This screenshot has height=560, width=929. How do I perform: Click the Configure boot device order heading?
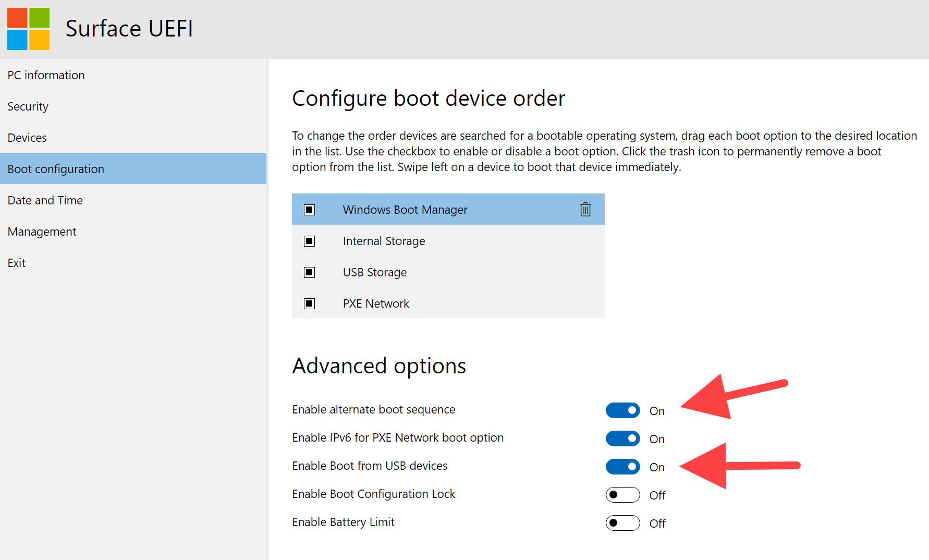[429, 99]
